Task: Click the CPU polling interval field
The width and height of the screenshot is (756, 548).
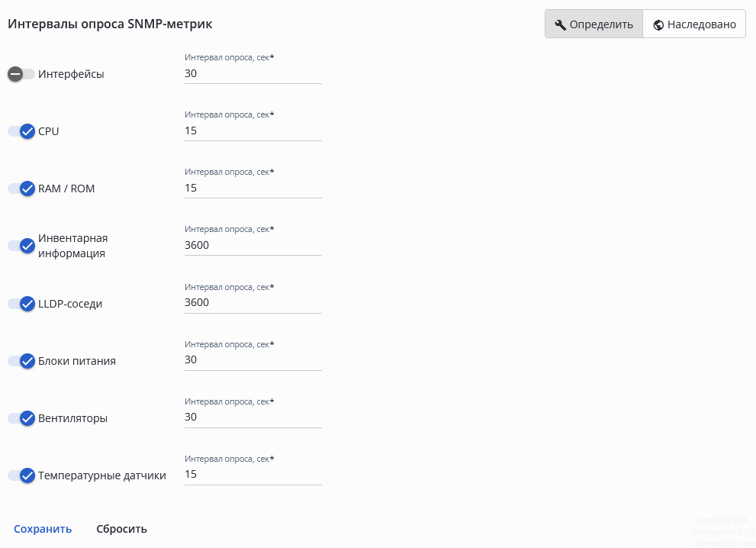Action: tap(253, 131)
